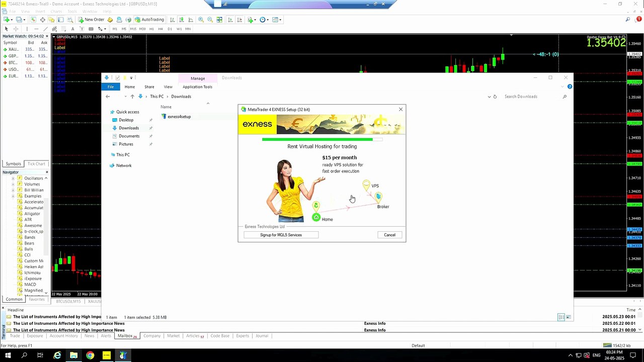Open Documents in Quick access
Viewport: 644px width, 362px height.
pos(129,136)
